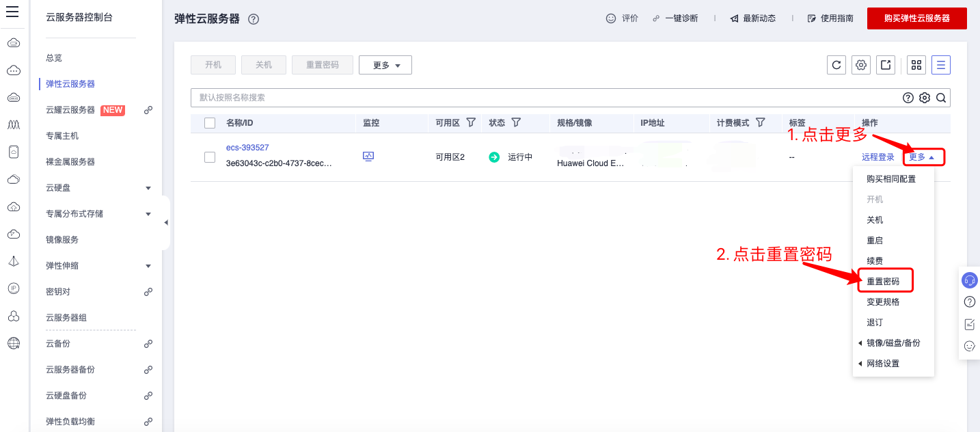980x432 pixels.
Task: Click the link icon beside 云耀云服务器
Action: coord(148,110)
